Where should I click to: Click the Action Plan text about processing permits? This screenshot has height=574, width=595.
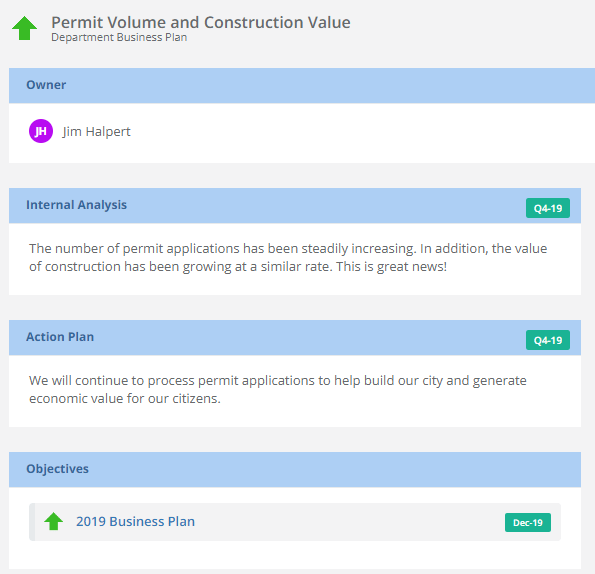278,390
